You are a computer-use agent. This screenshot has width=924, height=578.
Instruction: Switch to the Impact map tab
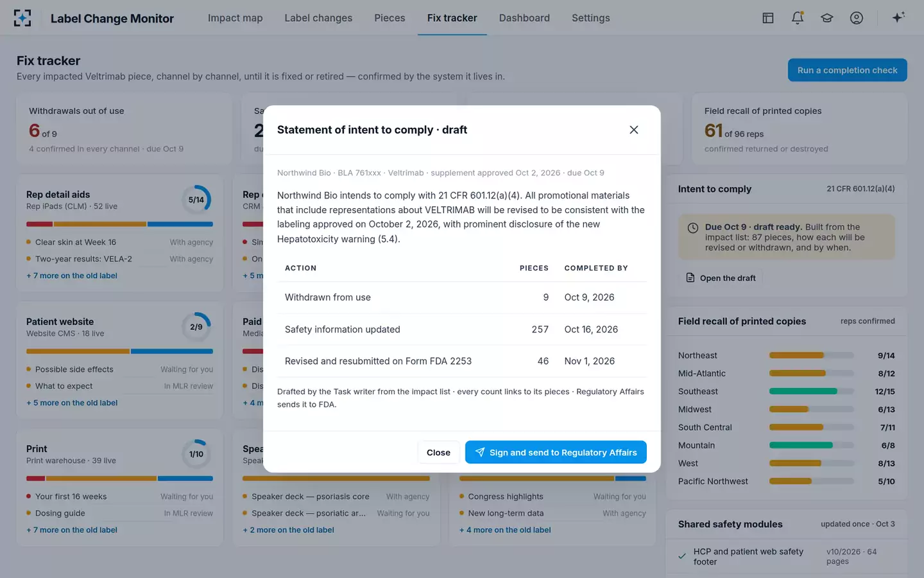tap(235, 18)
